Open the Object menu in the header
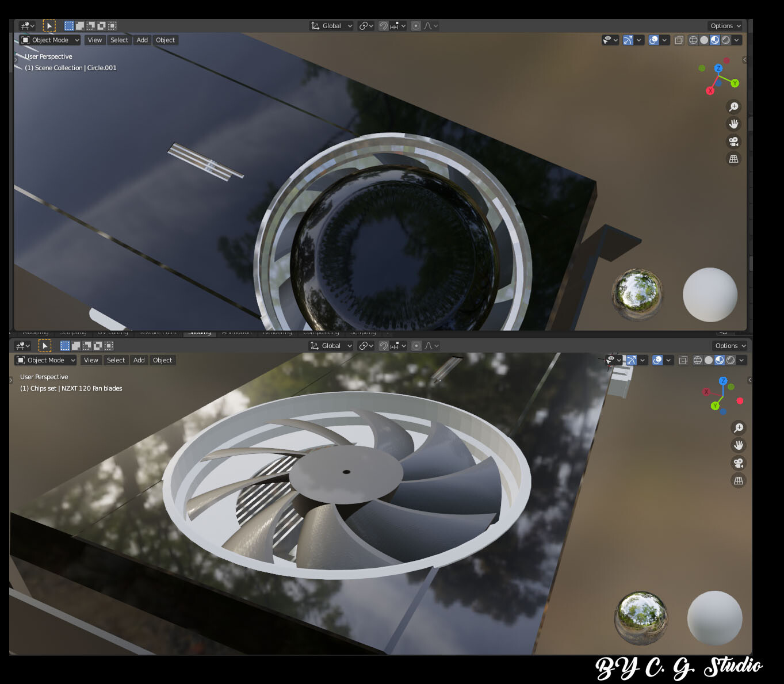The image size is (784, 684). tap(165, 40)
